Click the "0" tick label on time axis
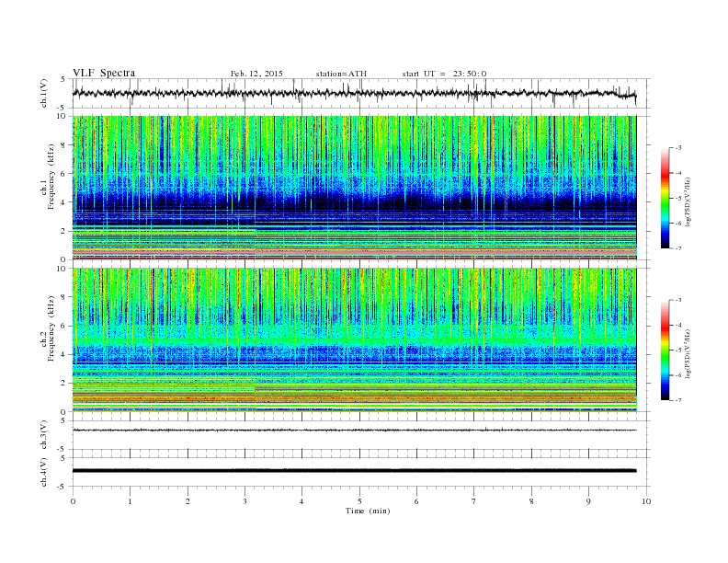Viewport: 728px width, 563px height. coord(73,501)
